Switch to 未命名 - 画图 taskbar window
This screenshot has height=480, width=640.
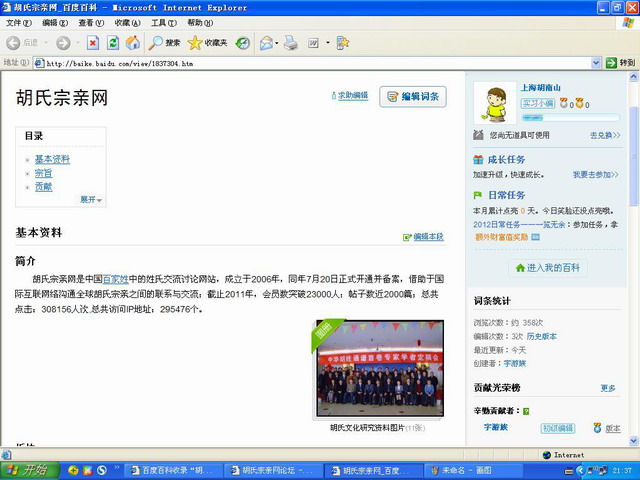coord(472,471)
